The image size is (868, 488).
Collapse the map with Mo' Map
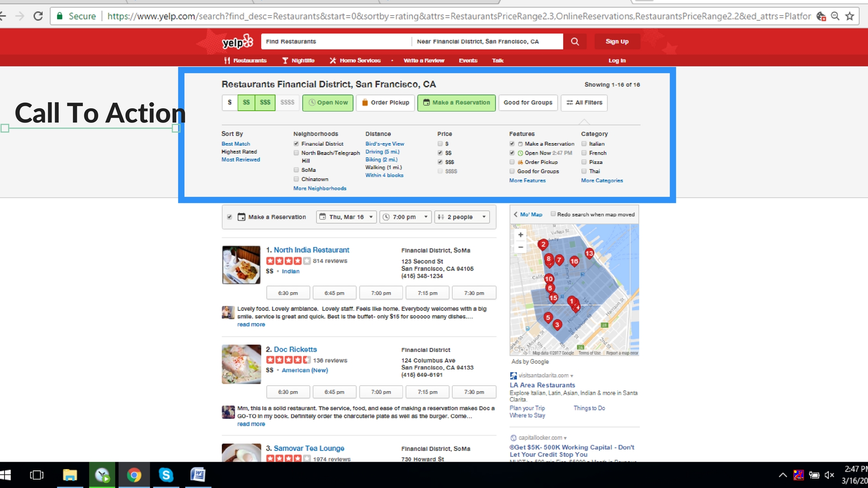[528, 215]
